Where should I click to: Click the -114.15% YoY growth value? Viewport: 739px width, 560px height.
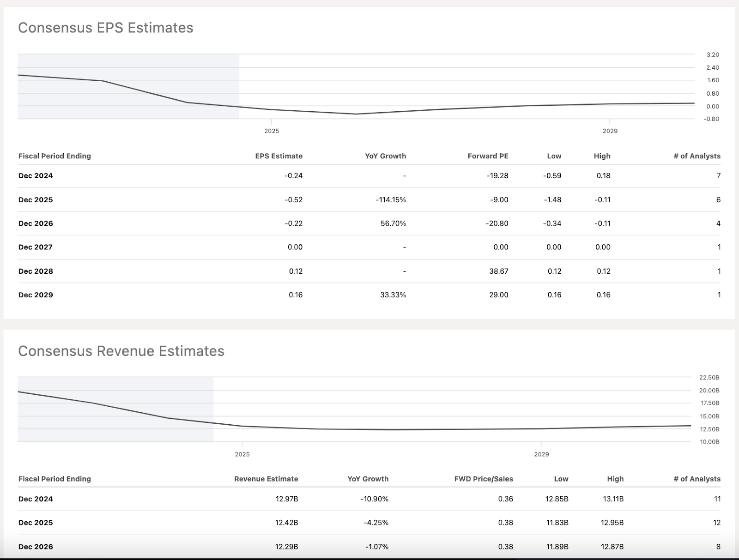pos(391,200)
